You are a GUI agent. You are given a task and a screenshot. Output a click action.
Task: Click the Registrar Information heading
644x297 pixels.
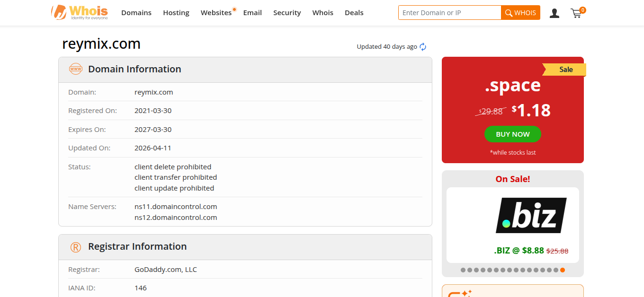(137, 246)
